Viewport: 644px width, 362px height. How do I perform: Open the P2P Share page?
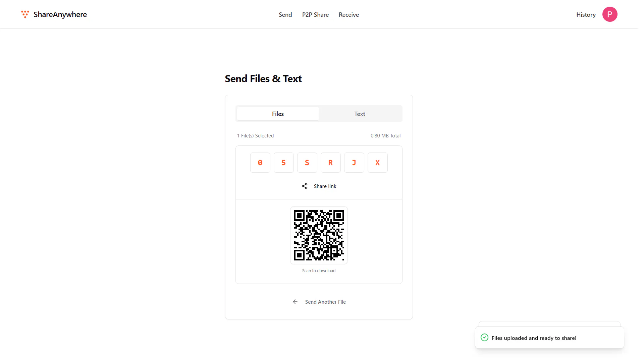click(315, 15)
